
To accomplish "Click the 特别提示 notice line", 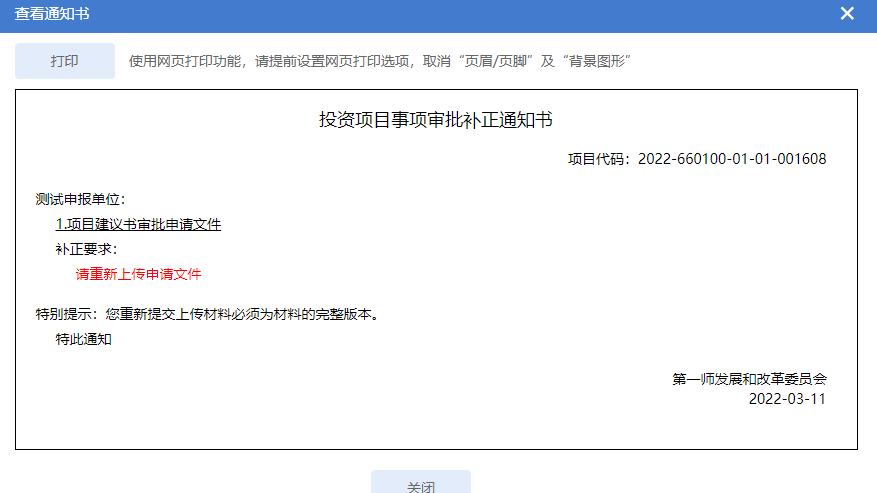I will (x=207, y=314).
